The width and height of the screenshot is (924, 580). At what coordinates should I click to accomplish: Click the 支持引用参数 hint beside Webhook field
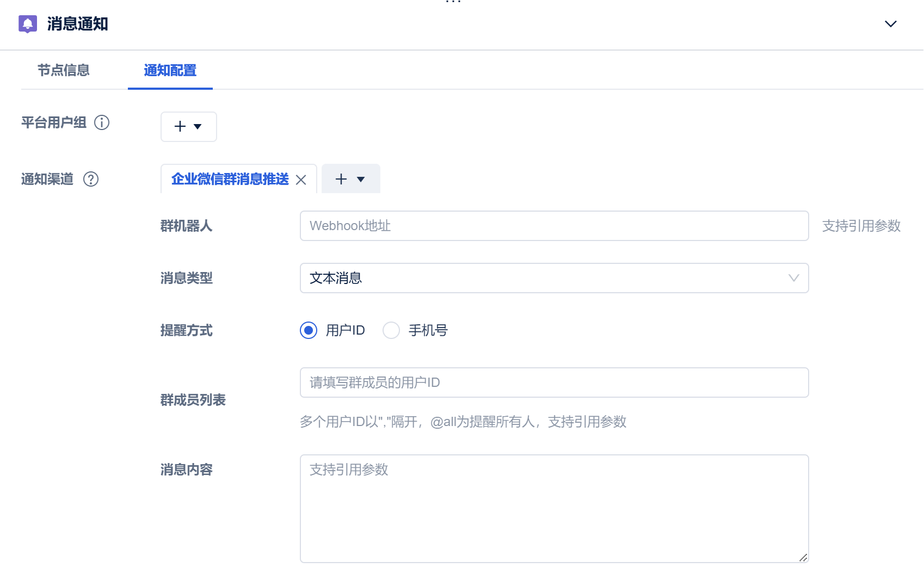coord(861,226)
